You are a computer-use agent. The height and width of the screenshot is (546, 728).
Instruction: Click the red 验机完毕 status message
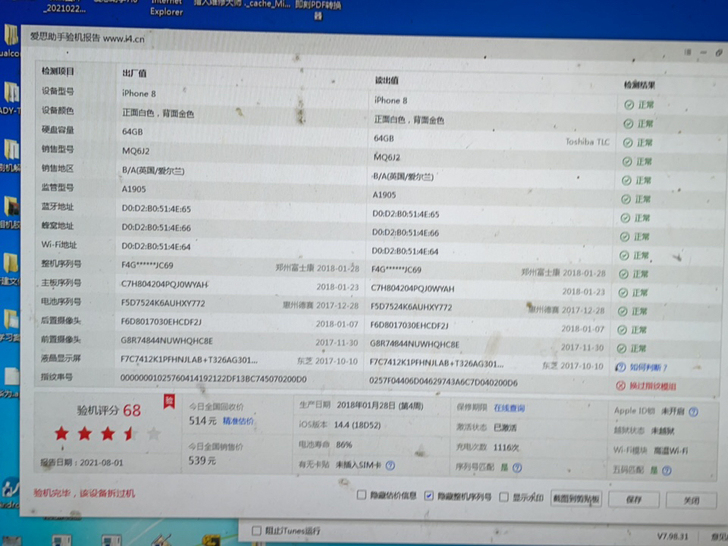pos(84,493)
